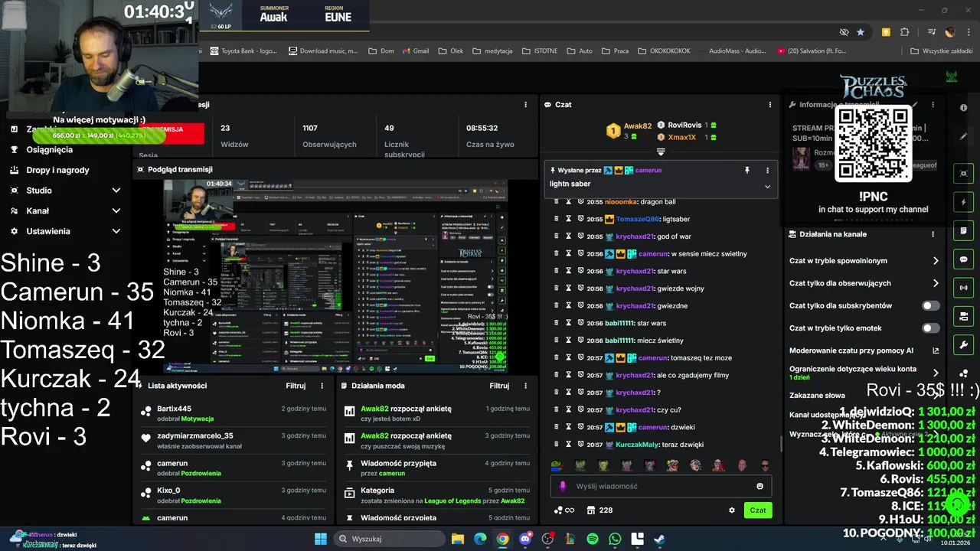
Task: Click the pencil edit icon in right sidebar
Action: click(964, 136)
